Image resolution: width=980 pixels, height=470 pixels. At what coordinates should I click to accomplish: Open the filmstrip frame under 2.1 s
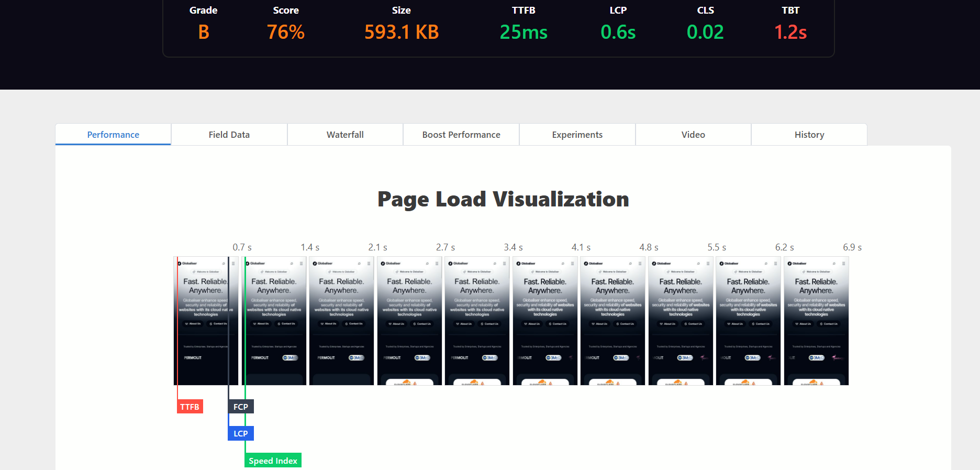[341, 321]
